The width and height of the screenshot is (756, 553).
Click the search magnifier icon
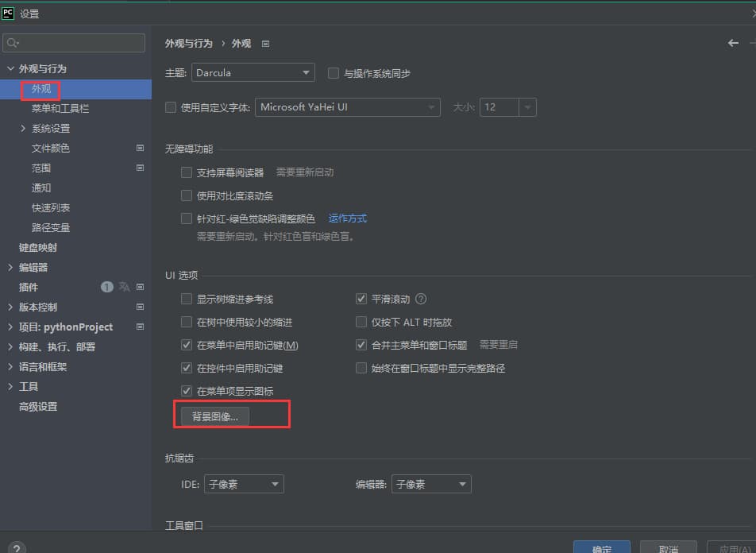tap(13, 43)
